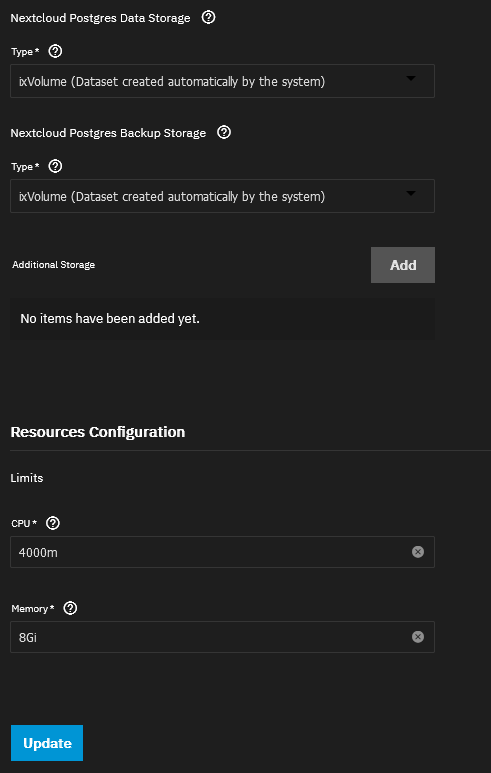The height and width of the screenshot is (773, 491).
Task: Add an Additional Storage item
Action: pyautogui.click(x=403, y=265)
